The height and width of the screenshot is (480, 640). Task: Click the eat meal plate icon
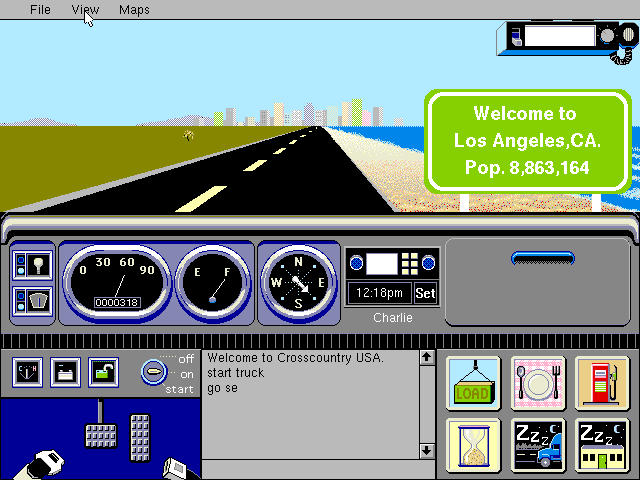tap(538, 383)
